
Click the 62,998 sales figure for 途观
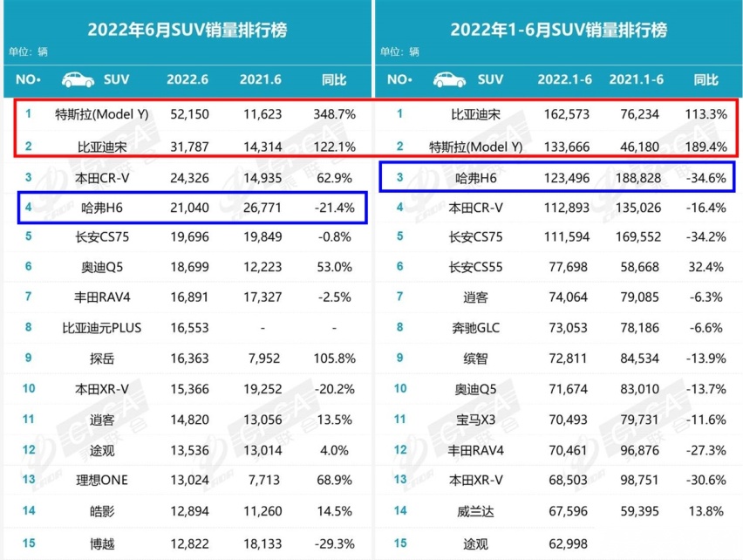pos(568,543)
